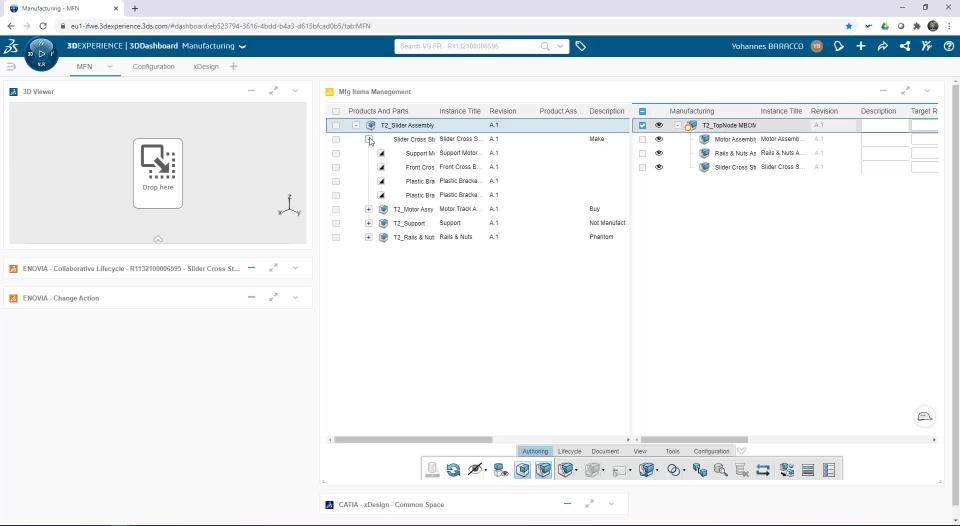Bookmark star in browser address bar

tap(849, 26)
